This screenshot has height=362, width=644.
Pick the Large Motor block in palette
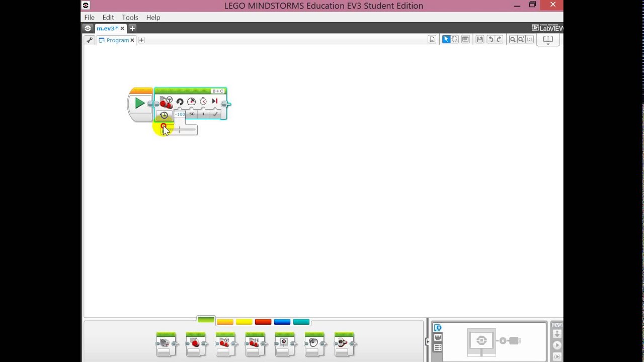pyautogui.click(x=196, y=344)
